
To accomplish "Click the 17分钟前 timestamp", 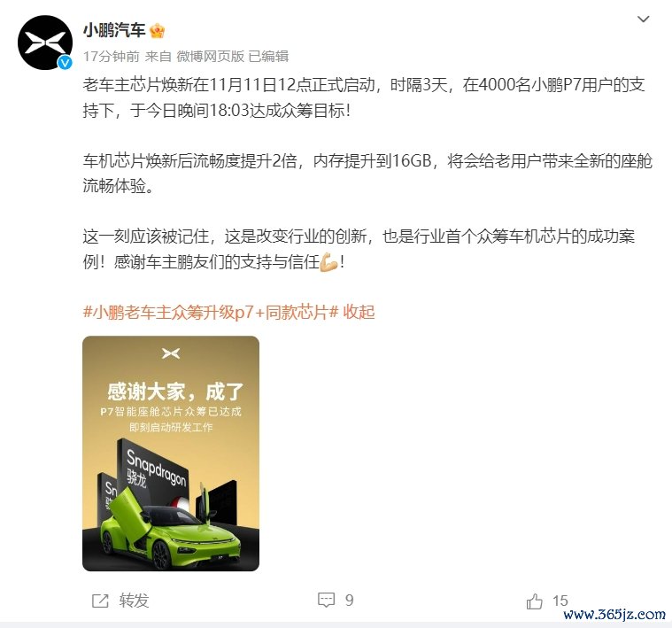I will point(112,56).
